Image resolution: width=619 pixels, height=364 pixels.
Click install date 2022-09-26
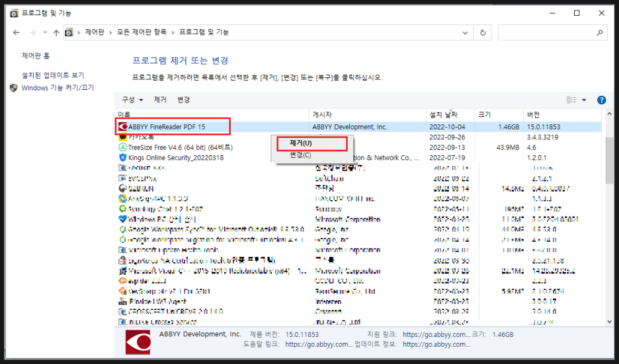pos(447,137)
